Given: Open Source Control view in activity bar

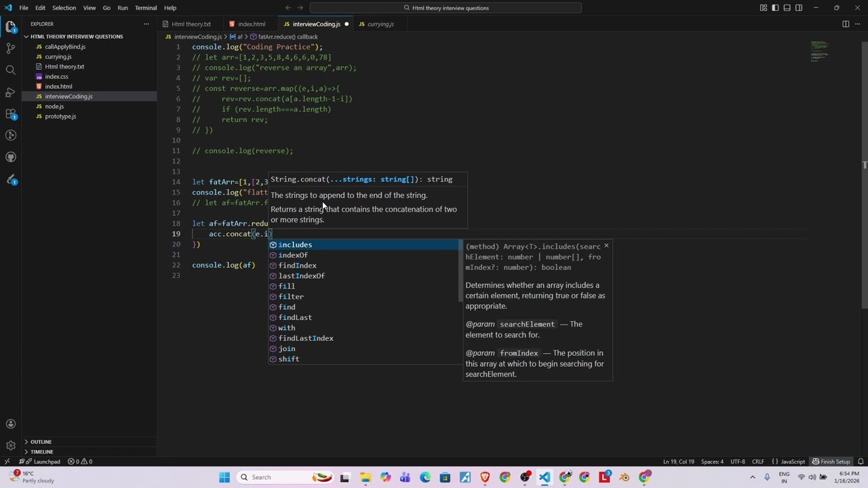Looking at the screenshot, I should click(x=10, y=49).
